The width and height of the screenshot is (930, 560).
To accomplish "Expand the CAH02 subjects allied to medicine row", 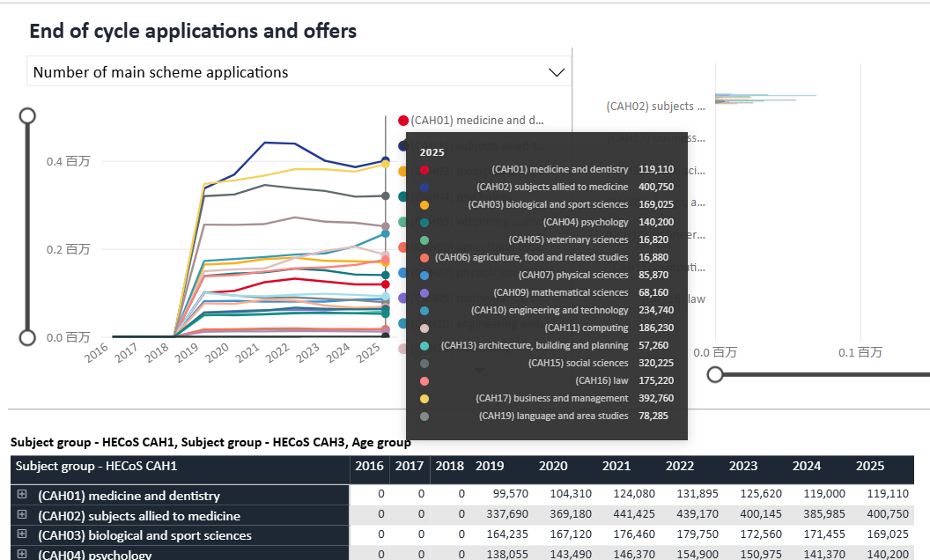I will pos(22,515).
